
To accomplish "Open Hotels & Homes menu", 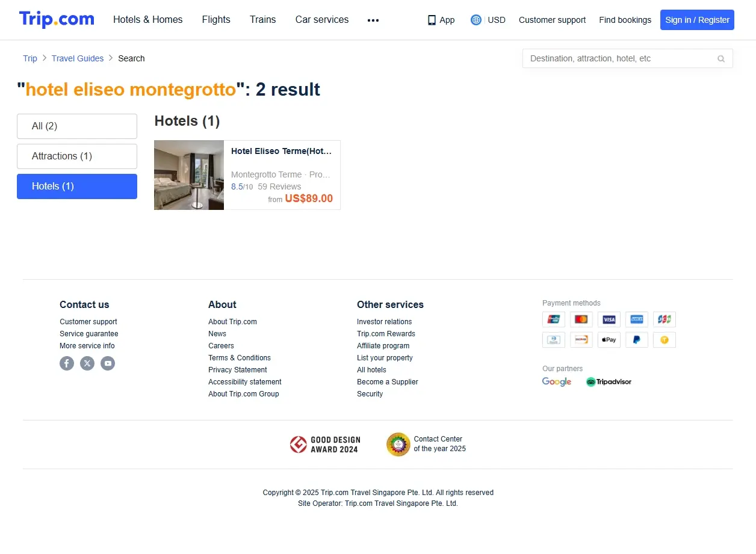I will [x=148, y=20].
